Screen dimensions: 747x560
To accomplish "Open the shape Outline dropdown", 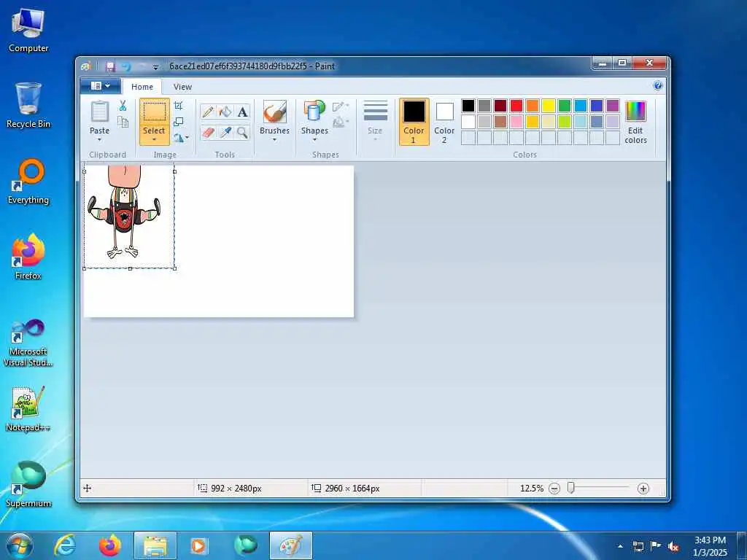I will coord(340,106).
